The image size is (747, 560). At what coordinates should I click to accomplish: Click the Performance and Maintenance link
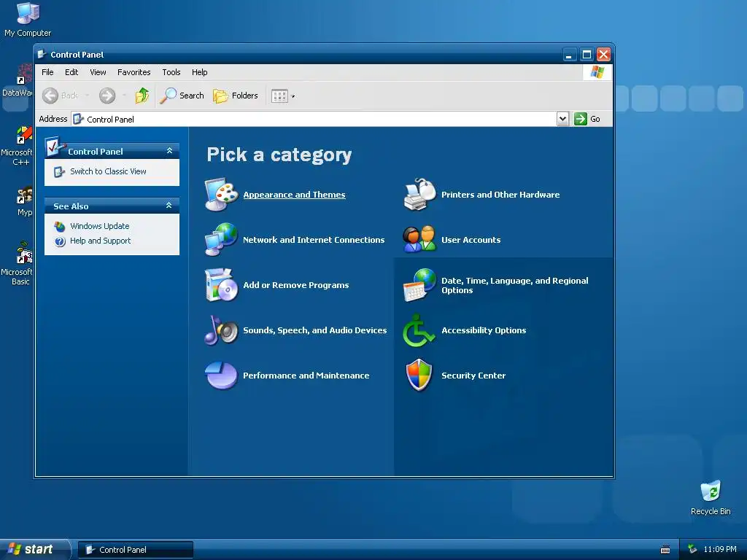306,376
